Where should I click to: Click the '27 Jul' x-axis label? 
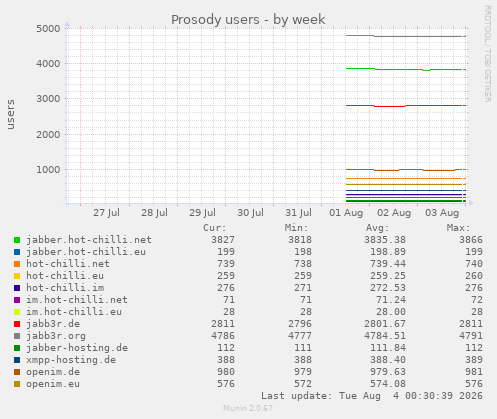(x=106, y=213)
